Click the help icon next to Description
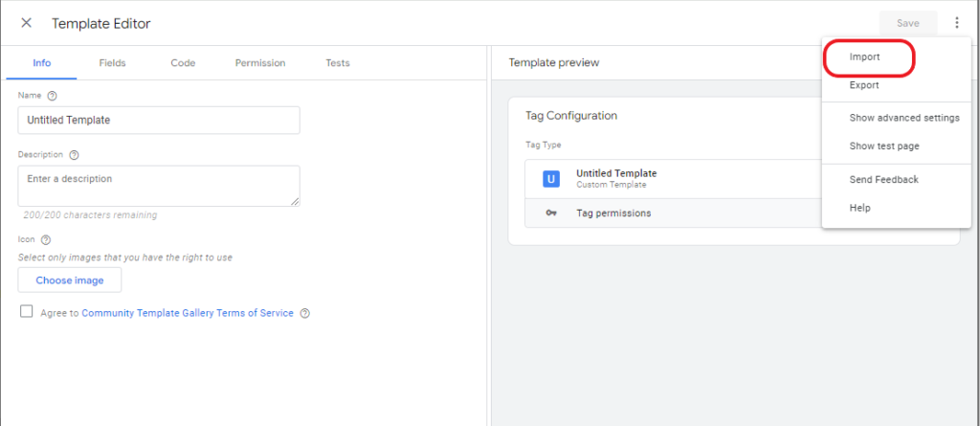The height and width of the screenshot is (426, 980). pos(74,155)
